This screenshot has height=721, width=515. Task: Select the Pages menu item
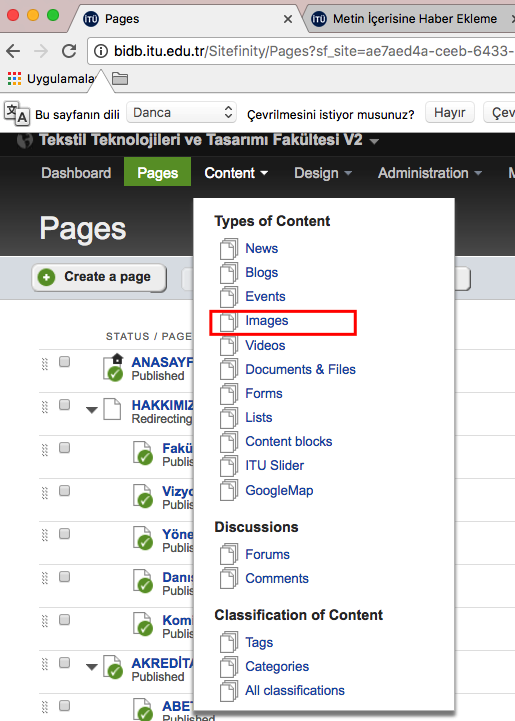point(157,172)
